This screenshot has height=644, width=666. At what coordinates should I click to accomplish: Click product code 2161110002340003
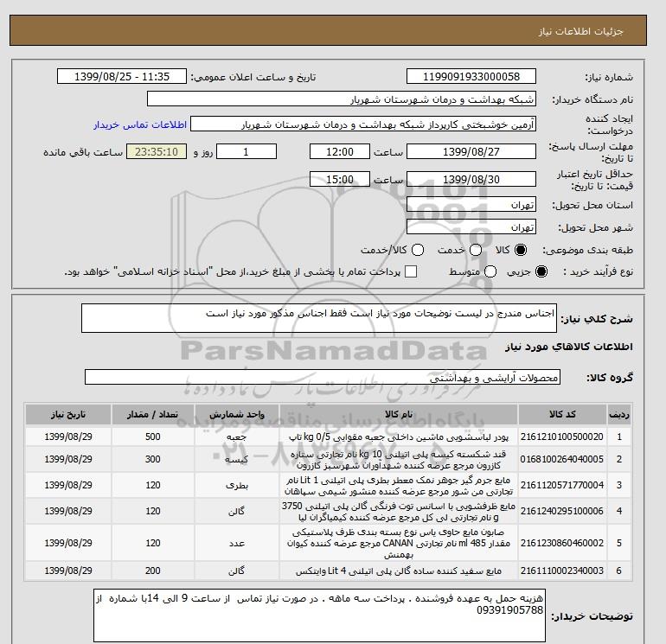[x=562, y=571]
